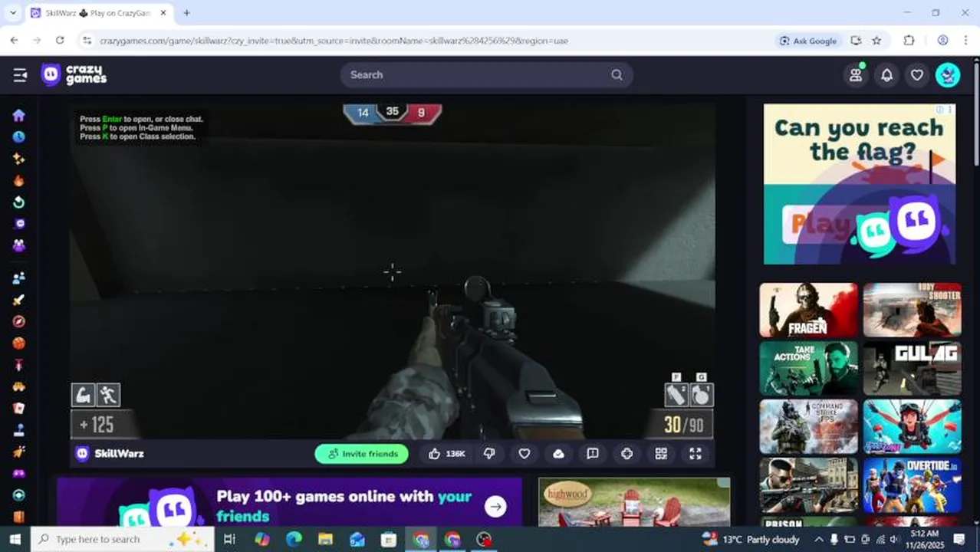Click the Invite friends button
This screenshot has height=552, width=980.
[362, 454]
